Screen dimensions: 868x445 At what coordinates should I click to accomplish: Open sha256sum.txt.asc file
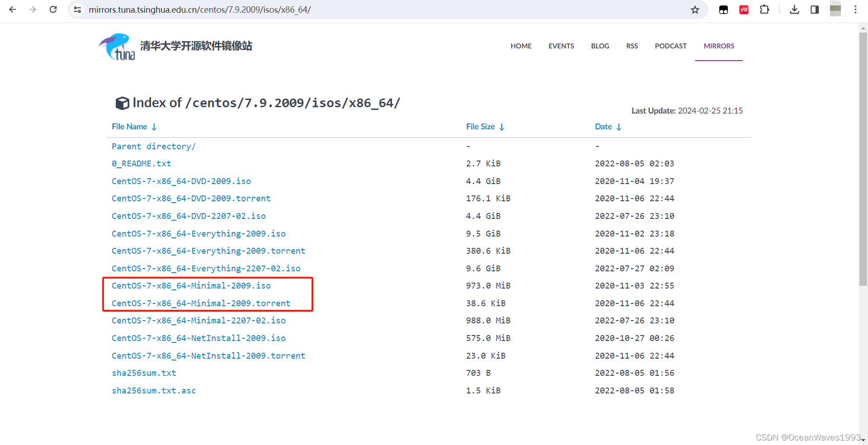[x=154, y=391]
